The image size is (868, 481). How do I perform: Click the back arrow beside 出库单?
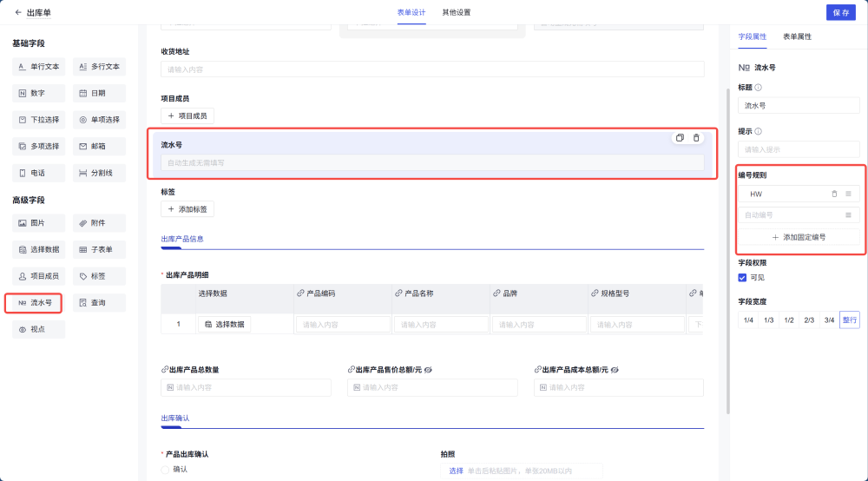point(18,12)
